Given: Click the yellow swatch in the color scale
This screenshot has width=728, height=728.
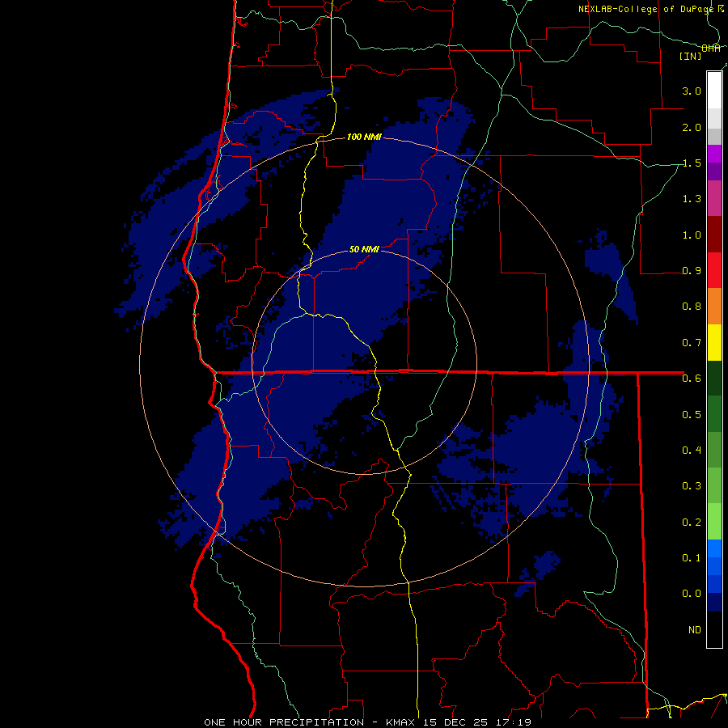Looking at the screenshot, I should point(714,342).
